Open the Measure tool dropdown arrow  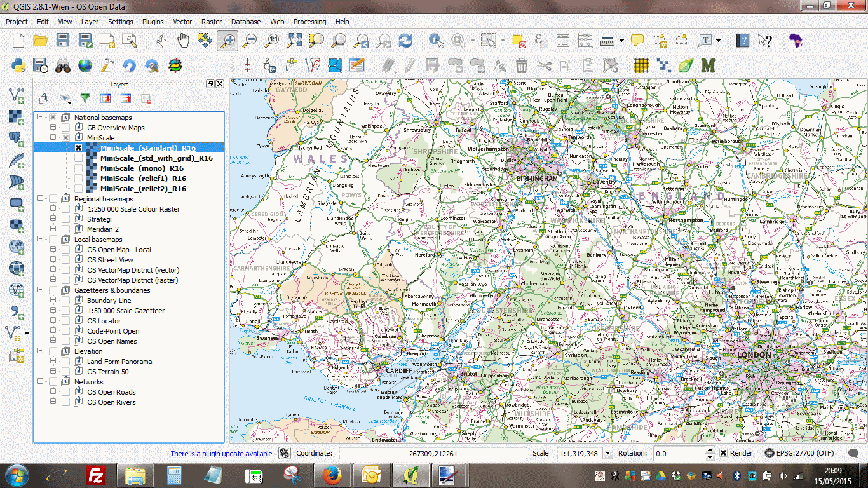tap(621, 41)
